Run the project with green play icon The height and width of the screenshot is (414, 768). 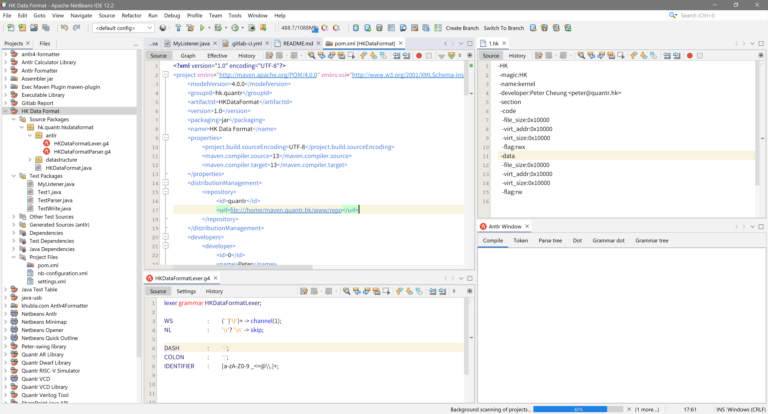(202, 28)
